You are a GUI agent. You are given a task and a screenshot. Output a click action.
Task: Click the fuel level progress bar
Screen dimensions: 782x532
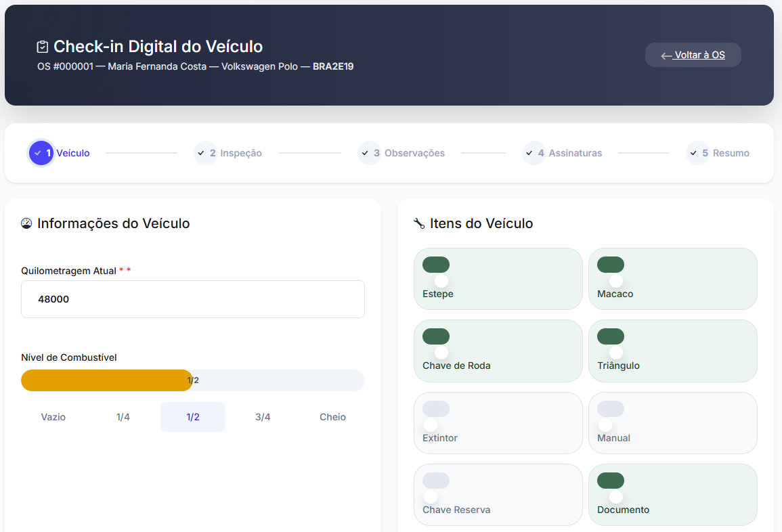pos(192,380)
